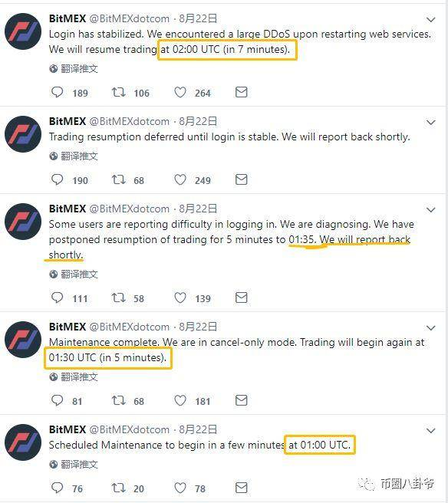Retweet the postponed to 01:35 tweet
This screenshot has width=448, height=503.
coord(118,298)
